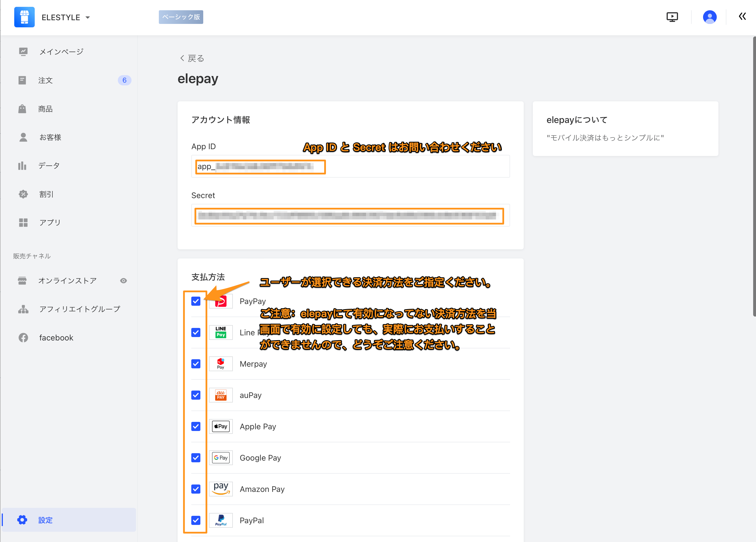Toggle the Merpay payment checkbox
This screenshot has width=756, height=542.
click(196, 364)
